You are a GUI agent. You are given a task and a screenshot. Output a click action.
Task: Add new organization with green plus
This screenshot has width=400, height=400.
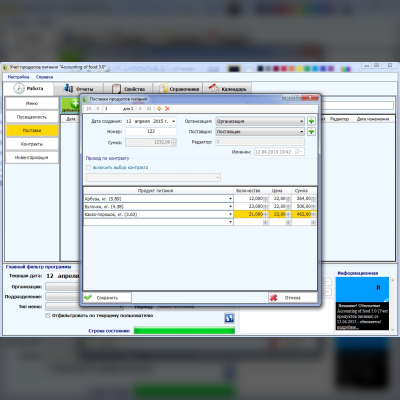click(311, 121)
